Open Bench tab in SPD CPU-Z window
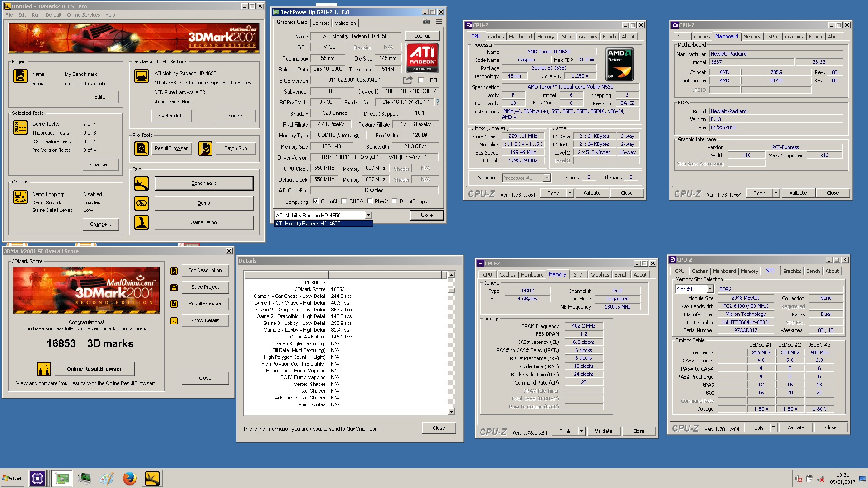 click(813, 271)
